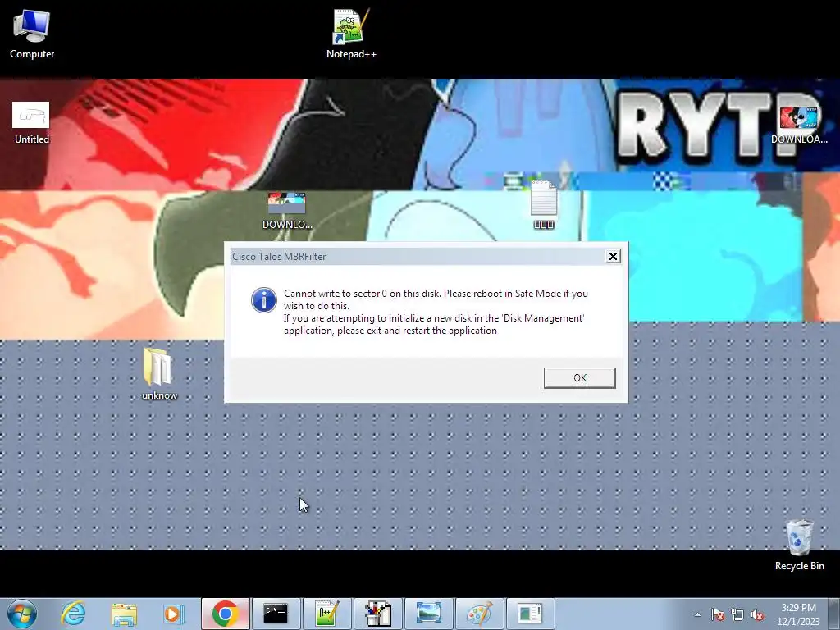840x630 pixels.
Task: Click the Show desktop strip beside the clock
Action: [x=834, y=614]
